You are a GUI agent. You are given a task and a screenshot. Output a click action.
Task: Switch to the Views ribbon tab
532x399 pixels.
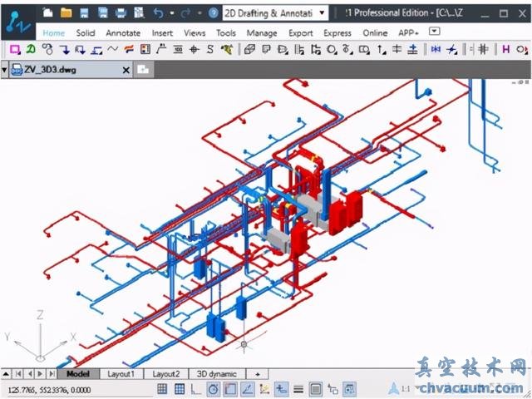[x=195, y=33]
